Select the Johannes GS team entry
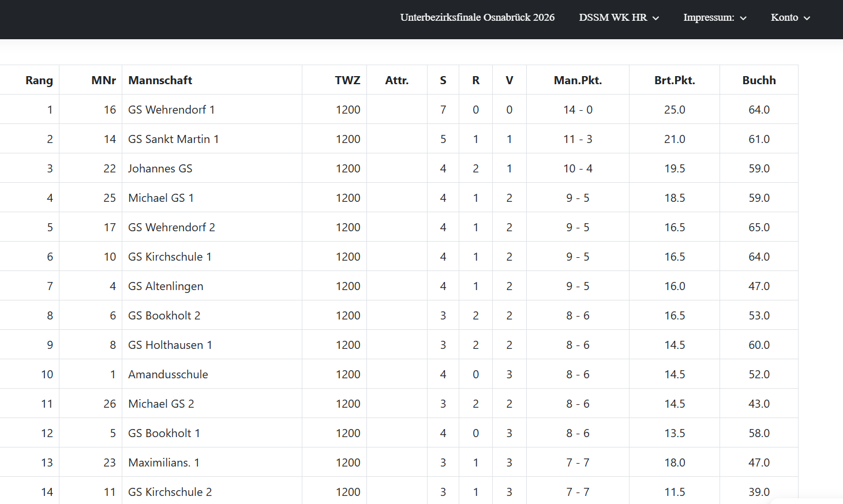 160,168
